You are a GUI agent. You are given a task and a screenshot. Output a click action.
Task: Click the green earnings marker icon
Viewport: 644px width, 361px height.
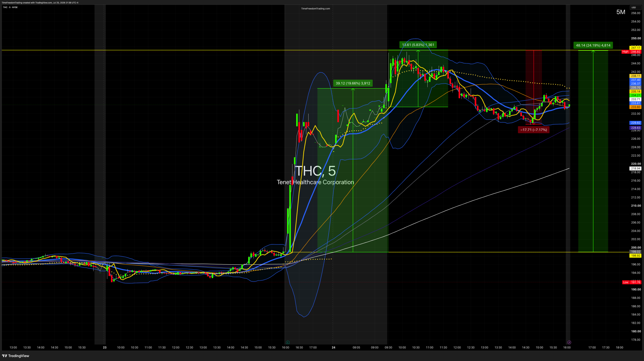click(x=288, y=342)
